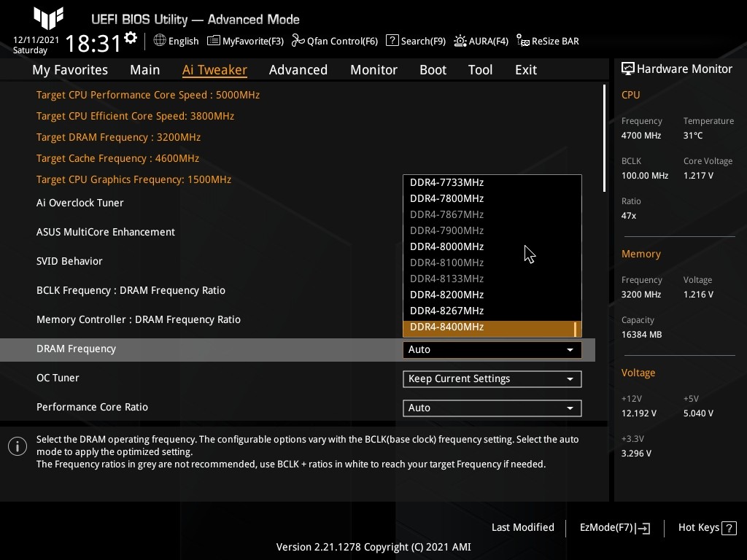
Task: Click the English language globe icon
Action: pos(160,41)
